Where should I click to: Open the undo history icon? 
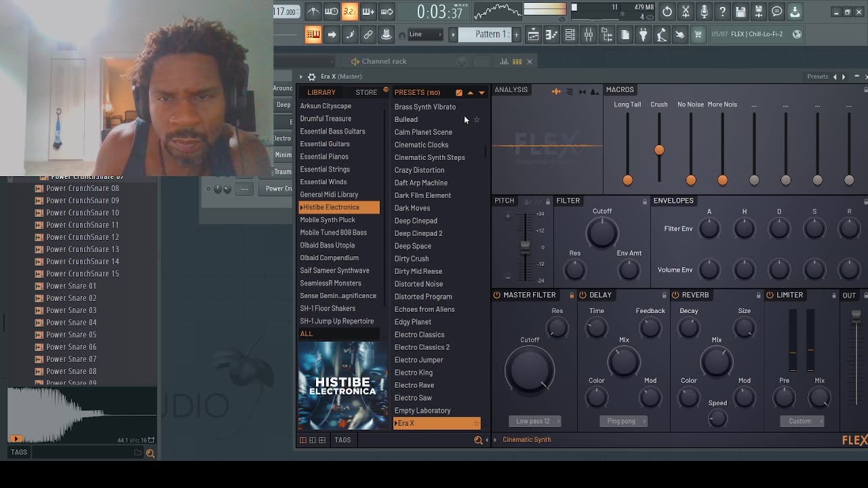(x=667, y=11)
